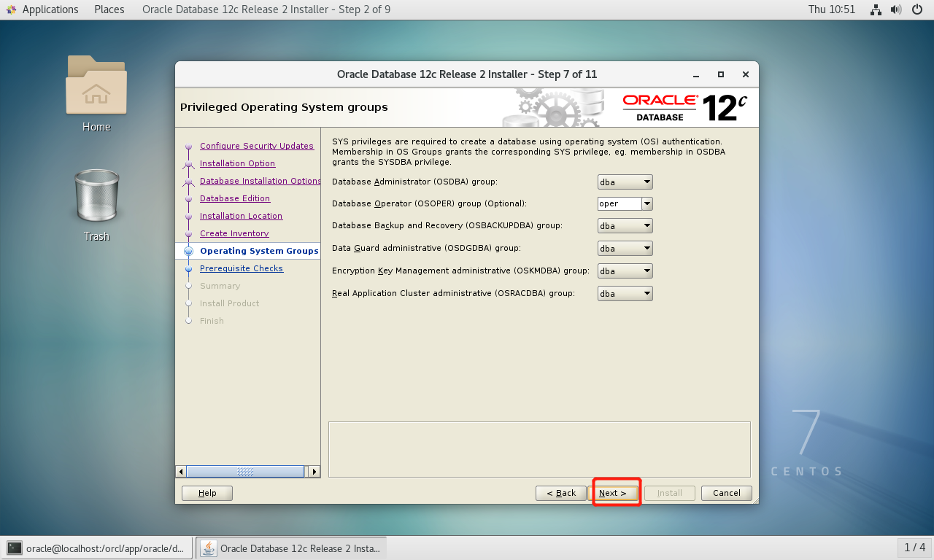Minimize the Oracle installer window

pyautogui.click(x=696, y=74)
